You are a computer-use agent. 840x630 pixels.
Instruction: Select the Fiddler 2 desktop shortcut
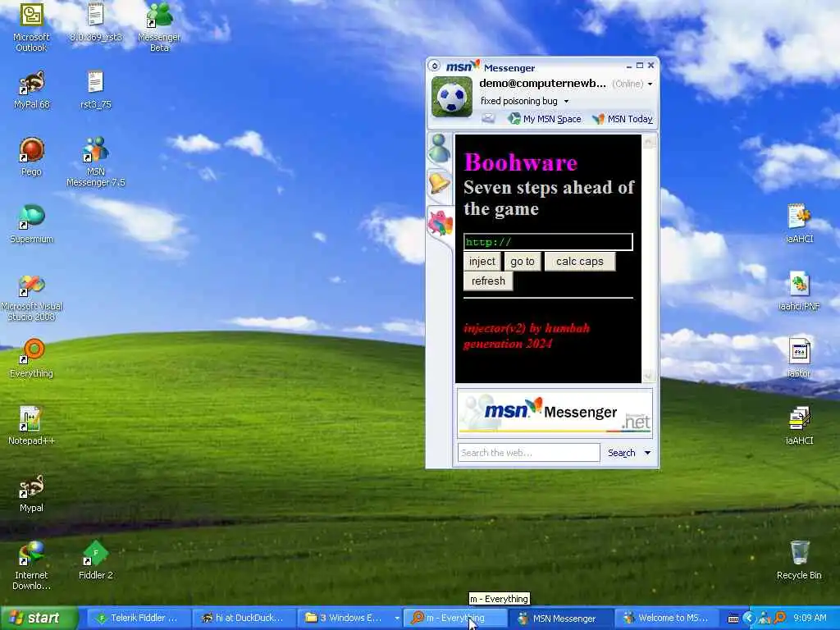pyautogui.click(x=95, y=560)
